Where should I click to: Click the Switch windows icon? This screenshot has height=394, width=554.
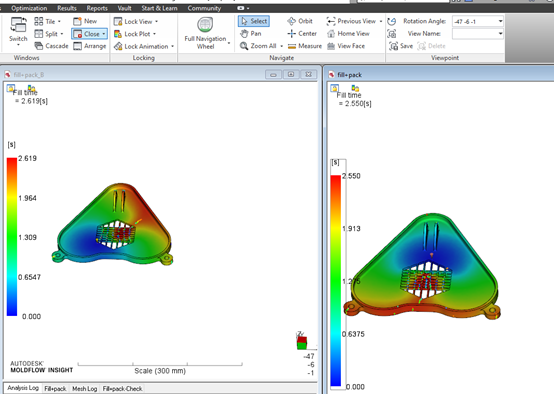(x=18, y=25)
